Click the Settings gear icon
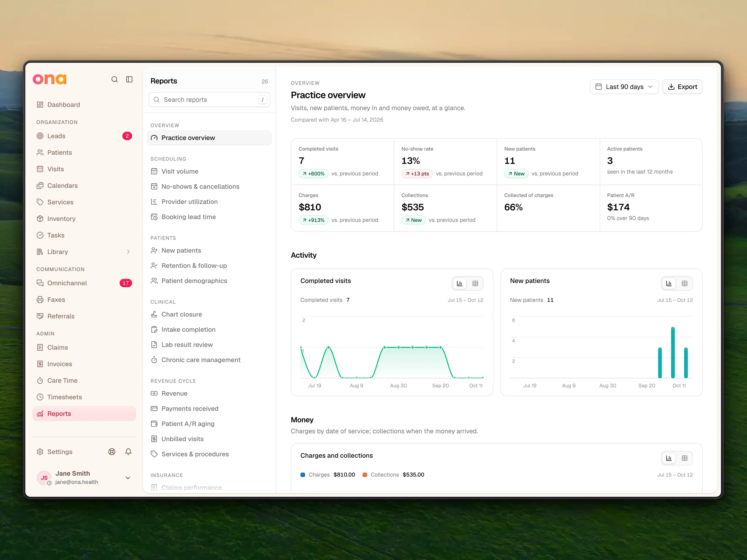 click(40, 452)
